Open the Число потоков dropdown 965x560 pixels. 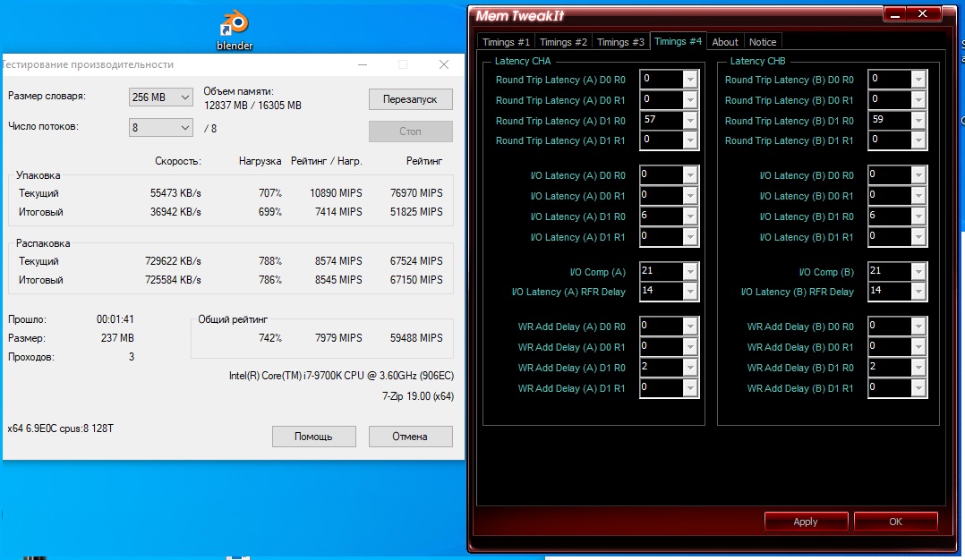[161, 128]
